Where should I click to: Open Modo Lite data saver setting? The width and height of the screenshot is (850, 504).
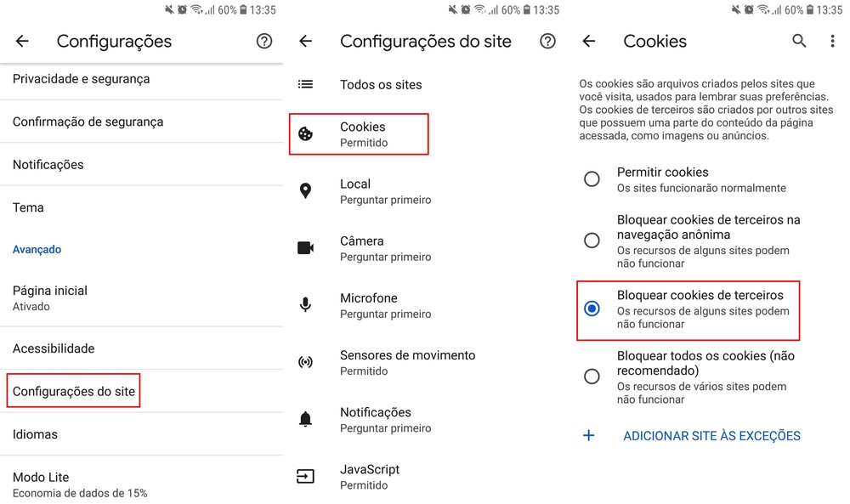pyautogui.click(x=80, y=484)
